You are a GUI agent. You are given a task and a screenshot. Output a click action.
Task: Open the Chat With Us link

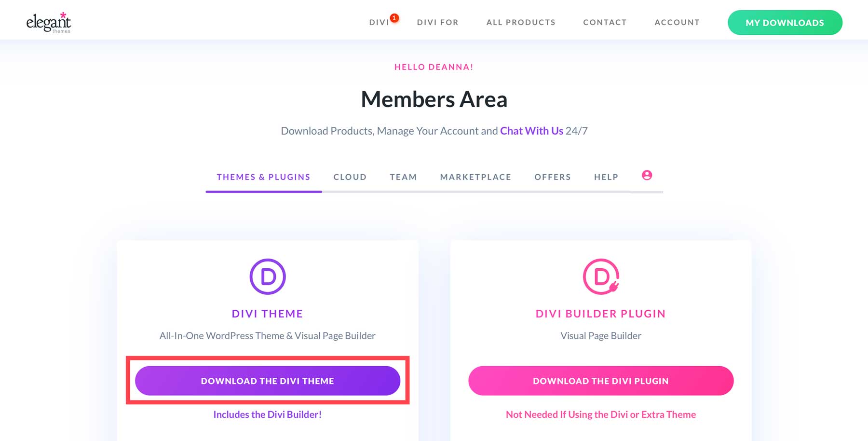click(x=531, y=130)
